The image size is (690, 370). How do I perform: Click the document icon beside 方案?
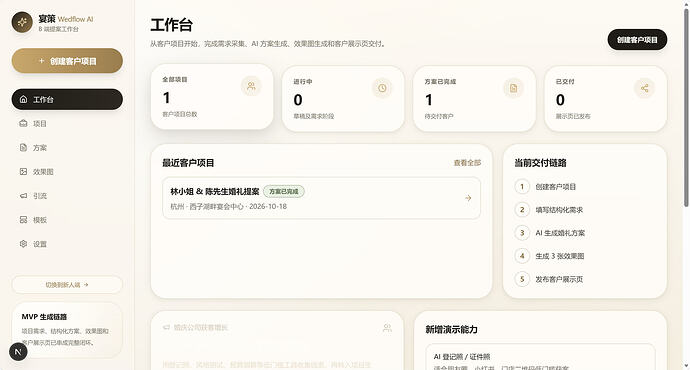[x=23, y=148]
